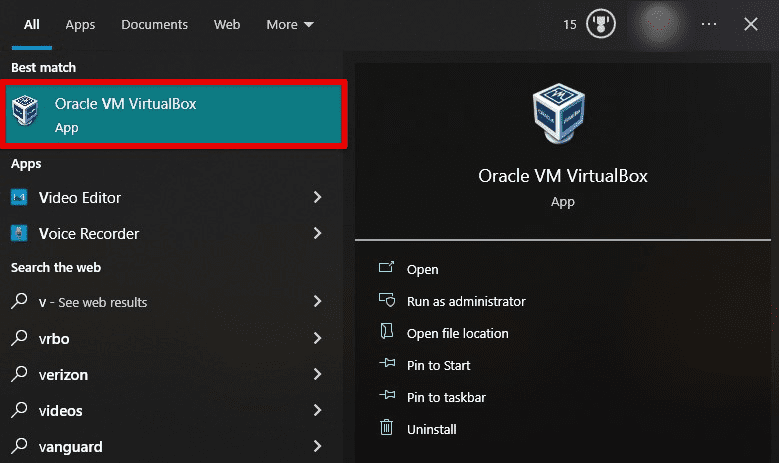This screenshot has width=779, height=463.
Task: Open the More filter dropdown
Action: [x=290, y=24]
